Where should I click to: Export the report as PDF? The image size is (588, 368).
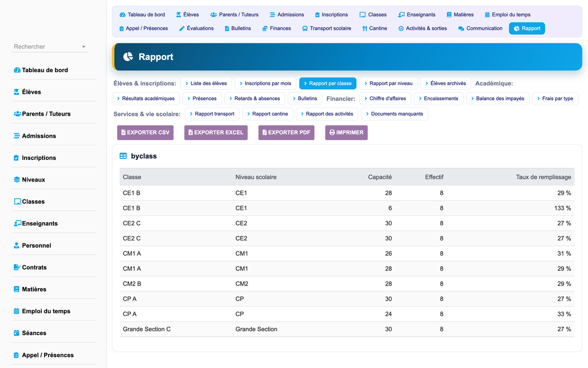(286, 132)
